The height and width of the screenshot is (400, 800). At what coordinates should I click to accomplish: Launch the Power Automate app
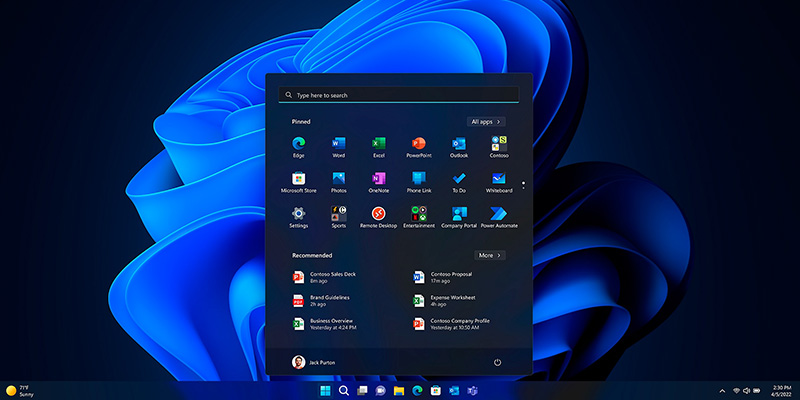[499, 214]
